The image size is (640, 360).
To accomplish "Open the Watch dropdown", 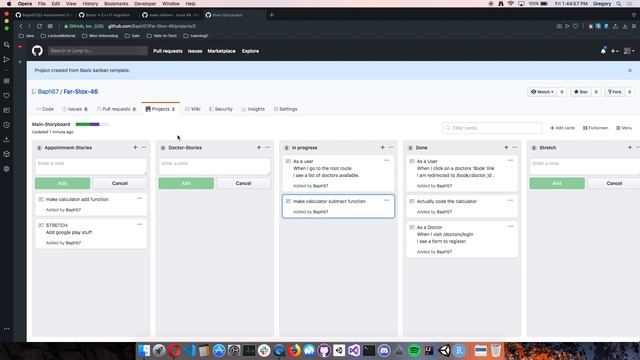I will pyautogui.click(x=542, y=92).
